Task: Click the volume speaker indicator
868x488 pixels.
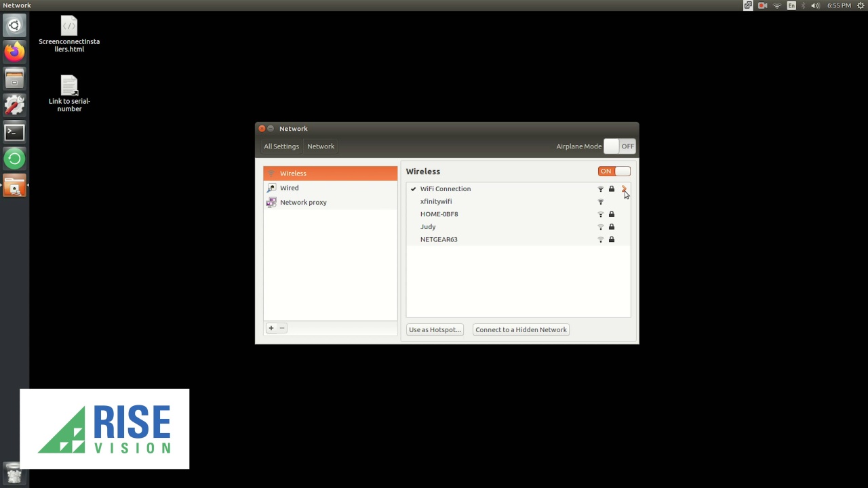Action: 815,5
